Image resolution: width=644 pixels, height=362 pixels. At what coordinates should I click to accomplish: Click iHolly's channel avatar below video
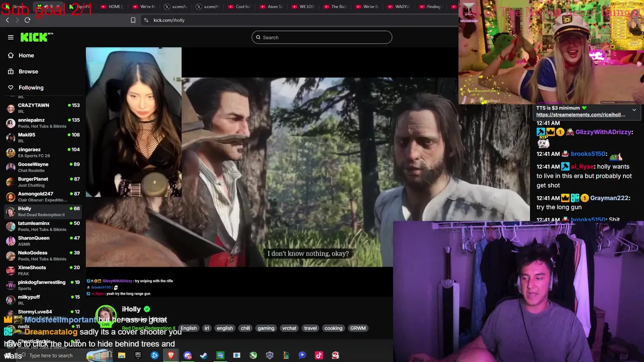(106, 316)
